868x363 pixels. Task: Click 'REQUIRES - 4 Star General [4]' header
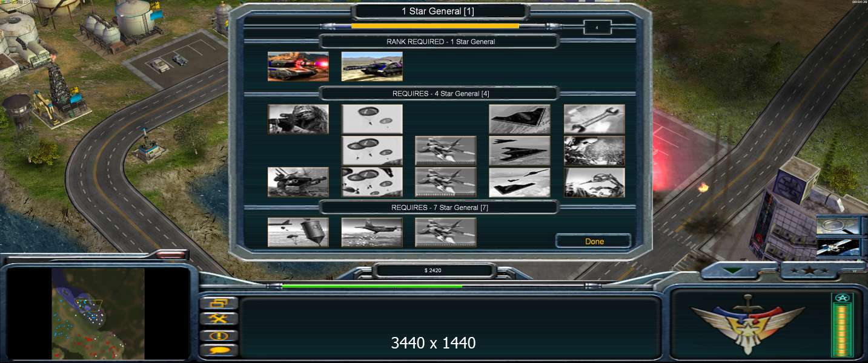tap(440, 94)
